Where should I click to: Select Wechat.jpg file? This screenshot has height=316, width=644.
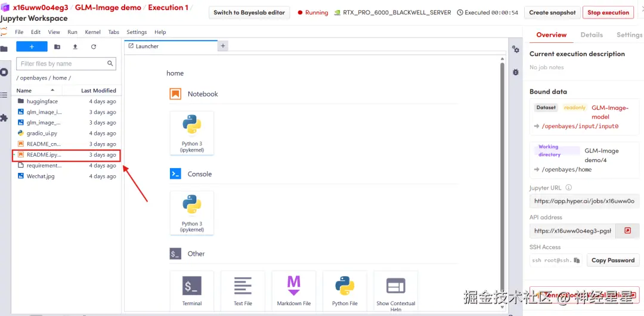[67, 176]
